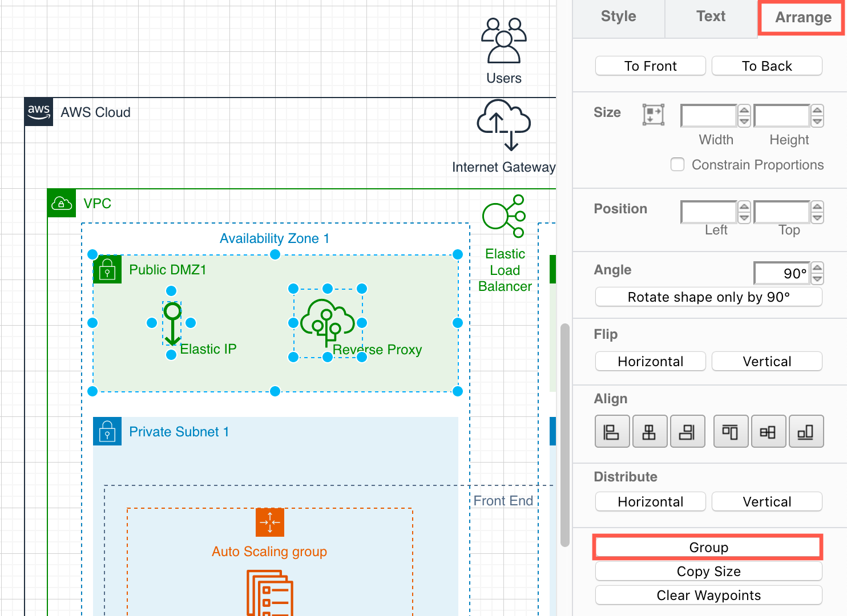Click the Width stepper up arrow
This screenshot has height=616, width=847.
[x=744, y=110]
